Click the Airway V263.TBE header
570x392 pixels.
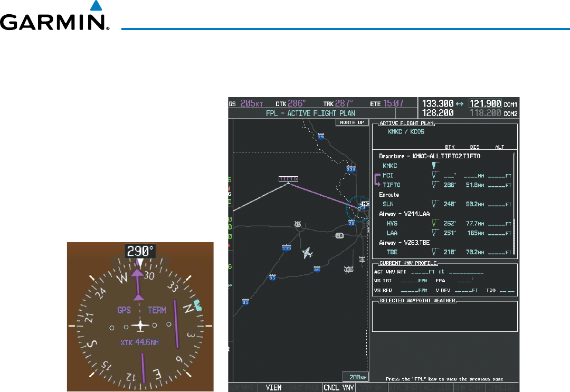(x=404, y=242)
